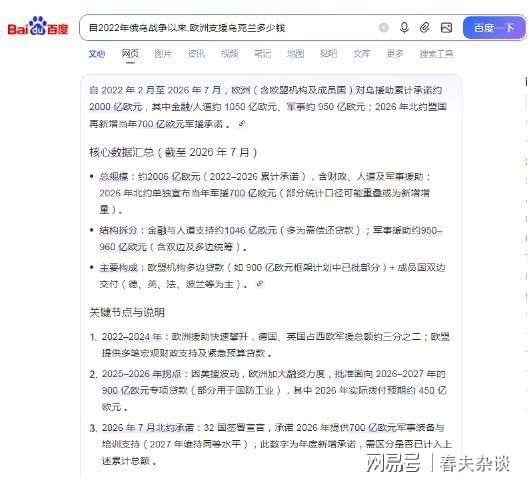Click summary paragraph starting 自 2022 年 2 月
529x483 pixels.
point(268,107)
